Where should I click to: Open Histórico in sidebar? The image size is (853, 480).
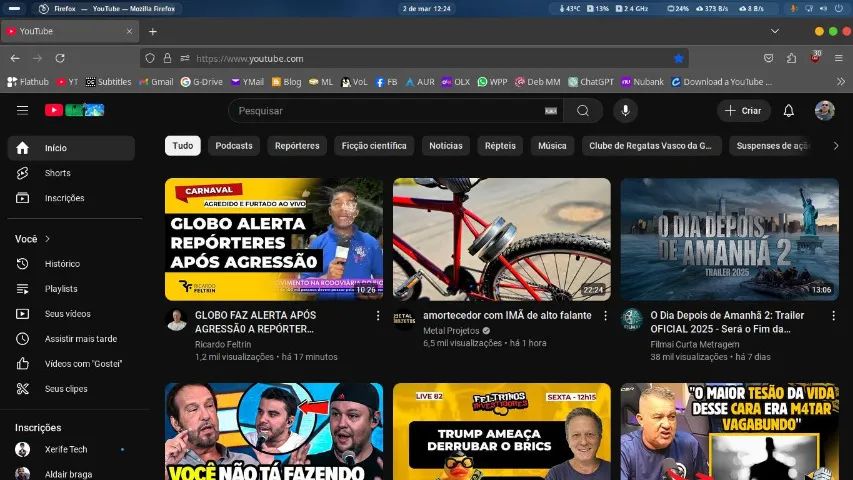71,264
